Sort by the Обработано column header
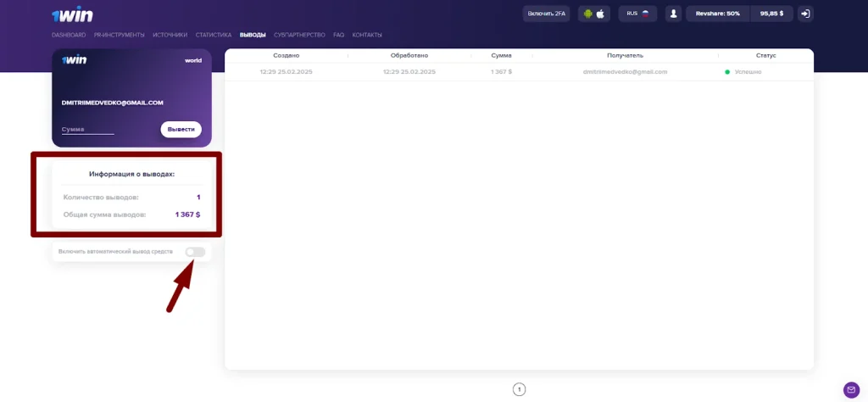This screenshot has height=402, width=868. [409, 56]
